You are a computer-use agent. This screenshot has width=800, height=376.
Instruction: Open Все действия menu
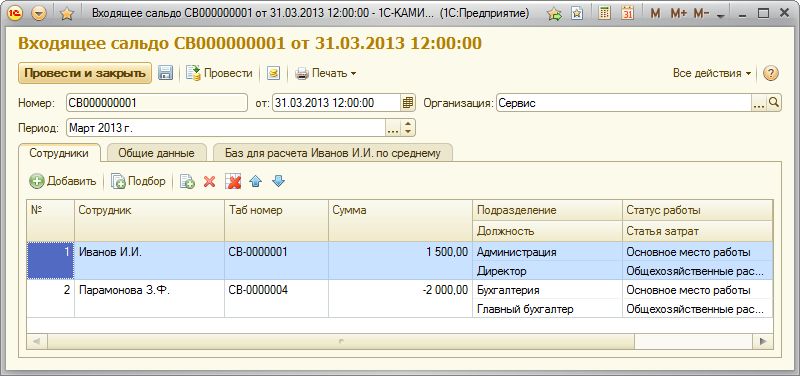pos(712,73)
